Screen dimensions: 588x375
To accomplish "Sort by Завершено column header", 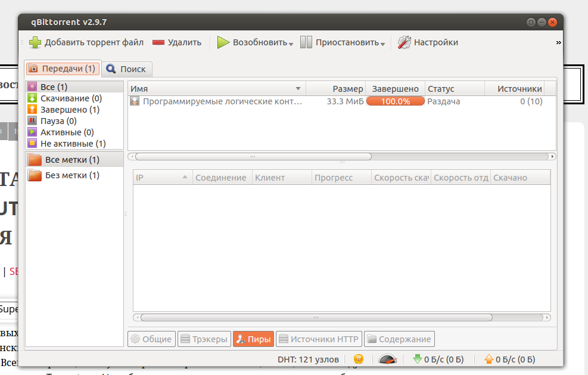I will (395, 89).
